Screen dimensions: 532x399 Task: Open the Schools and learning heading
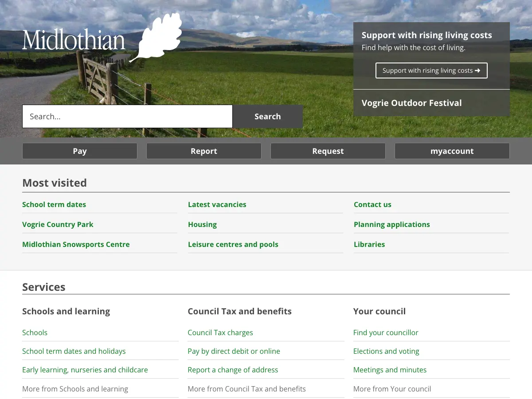point(66,311)
